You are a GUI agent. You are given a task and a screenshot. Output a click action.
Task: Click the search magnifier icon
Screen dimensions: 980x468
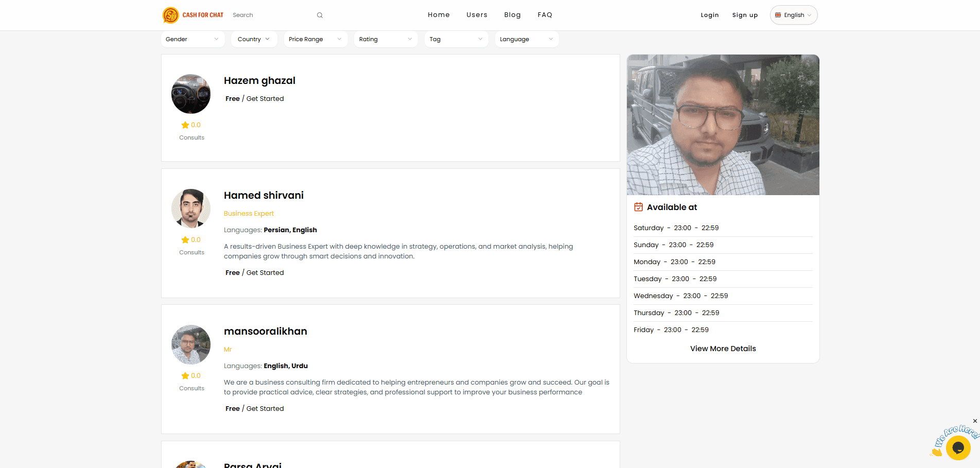[x=320, y=15]
